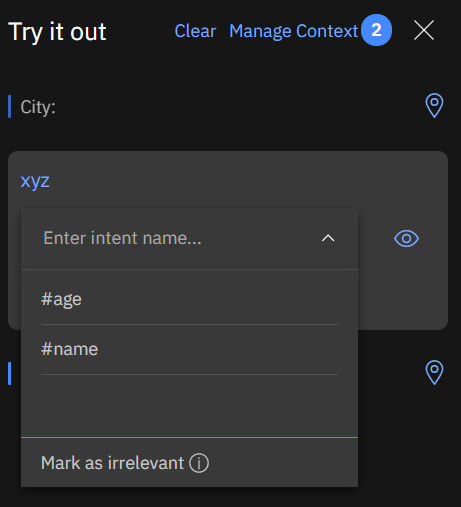The width and height of the screenshot is (461, 507).
Task: Click the blue bar beside City message
Action: point(10,106)
